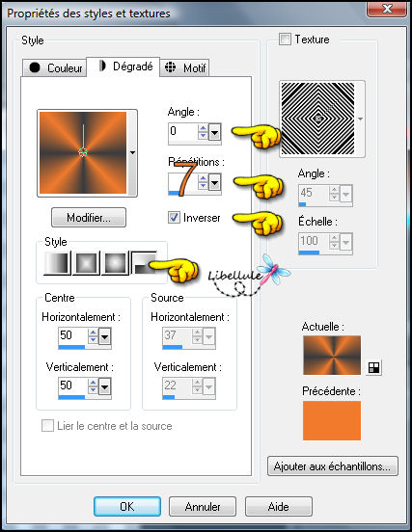412x532 pixels.
Task: Open the Répétitions dropdown arrow
Action: [214, 183]
